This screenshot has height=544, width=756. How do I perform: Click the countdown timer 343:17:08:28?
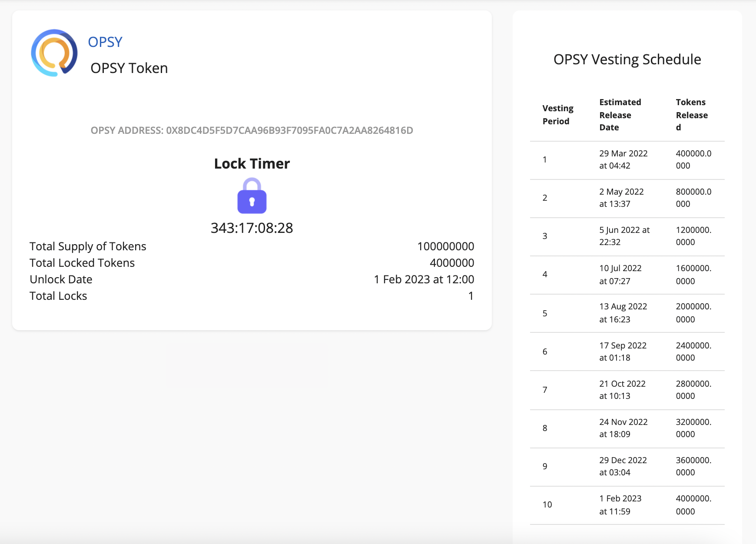click(252, 228)
